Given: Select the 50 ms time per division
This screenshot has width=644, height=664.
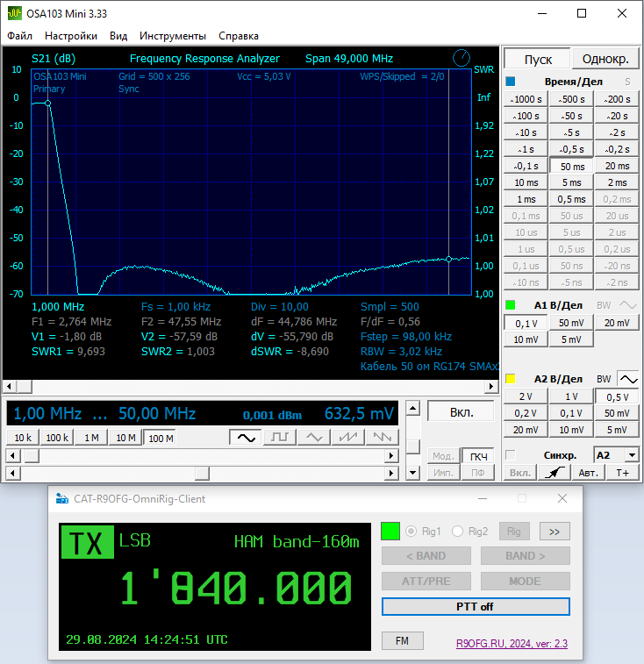Looking at the screenshot, I should (571, 166).
